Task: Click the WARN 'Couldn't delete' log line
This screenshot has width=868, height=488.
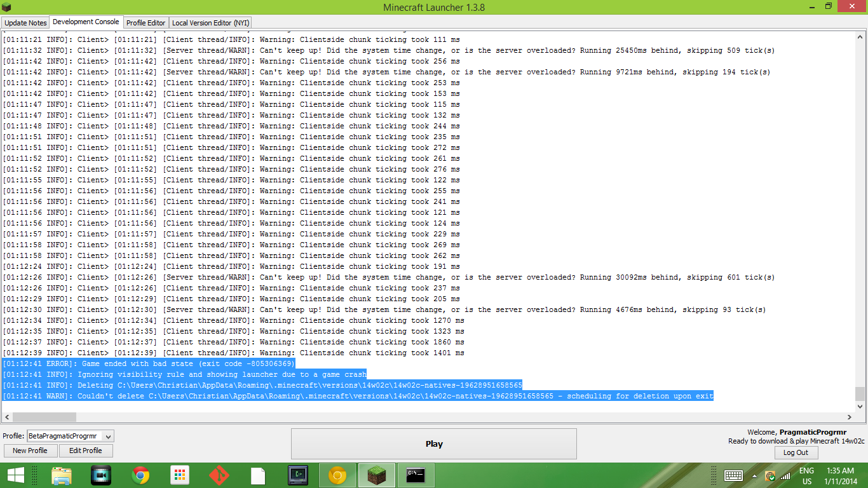Action: click(358, 396)
